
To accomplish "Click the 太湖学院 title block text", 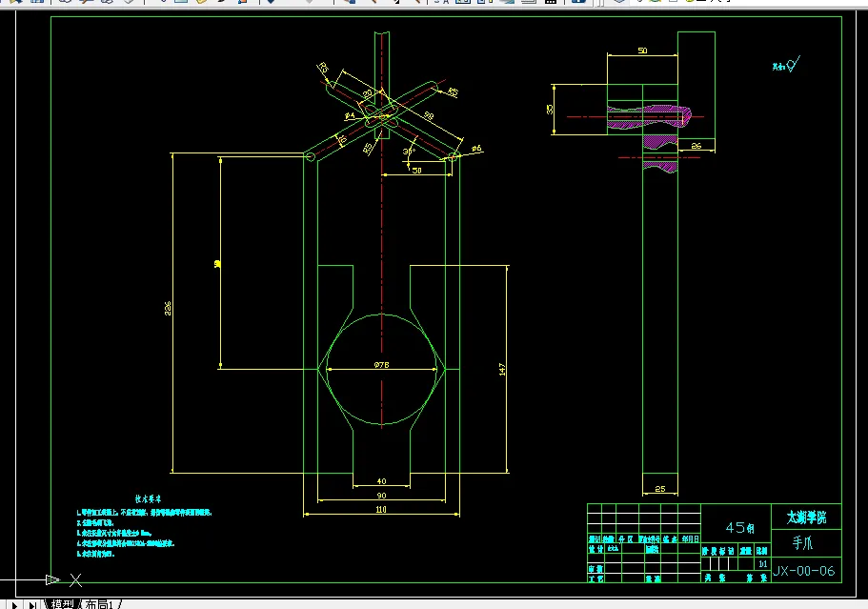I will click(807, 518).
